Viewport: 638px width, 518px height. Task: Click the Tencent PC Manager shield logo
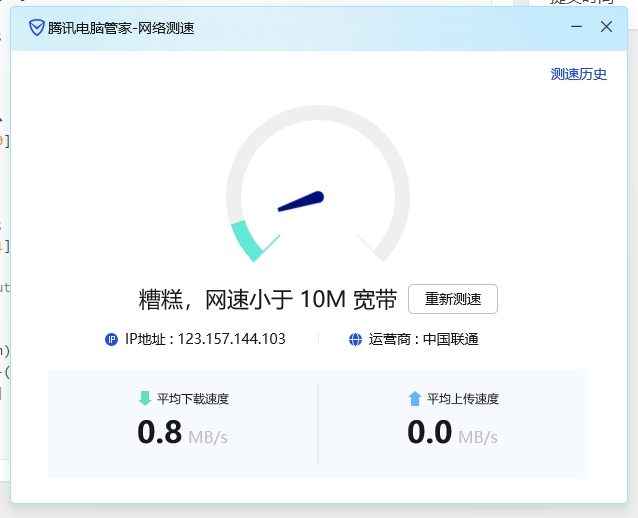pyautogui.click(x=36, y=27)
